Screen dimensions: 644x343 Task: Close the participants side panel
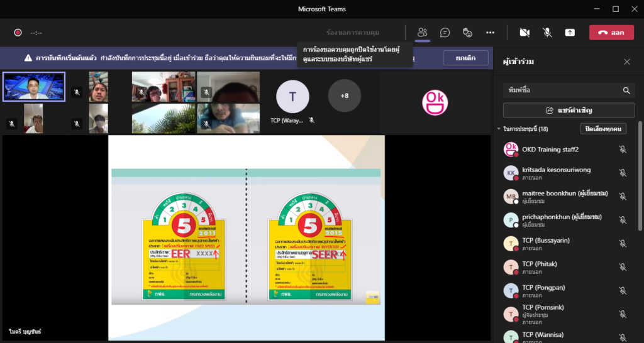click(626, 62)
